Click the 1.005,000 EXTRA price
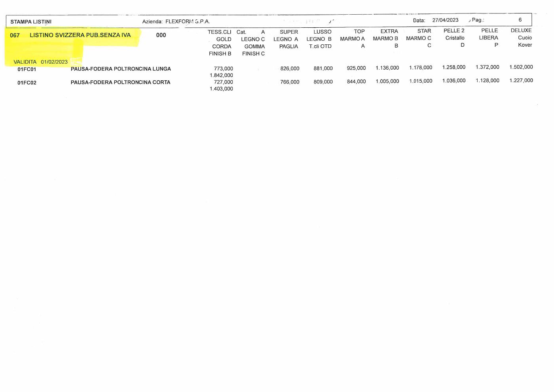Screen dimensions: 554x392 (387, 81)
